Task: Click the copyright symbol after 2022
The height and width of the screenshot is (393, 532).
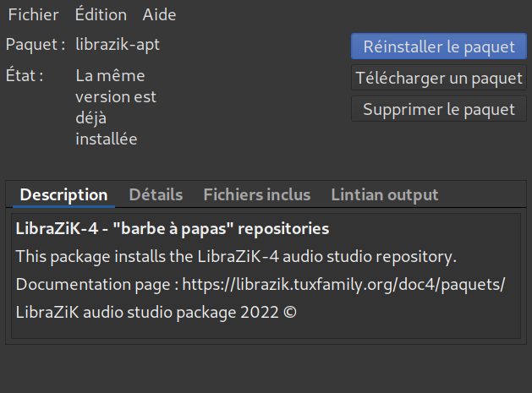Action: tap(290, 312)
